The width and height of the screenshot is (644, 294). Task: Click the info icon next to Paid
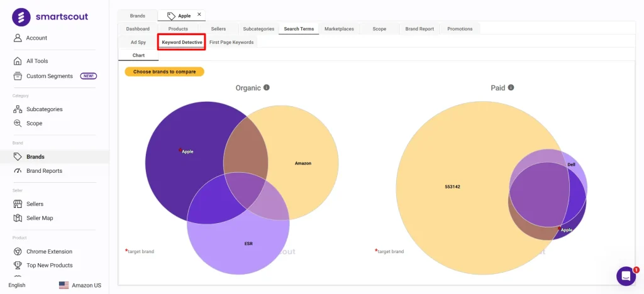511,87
